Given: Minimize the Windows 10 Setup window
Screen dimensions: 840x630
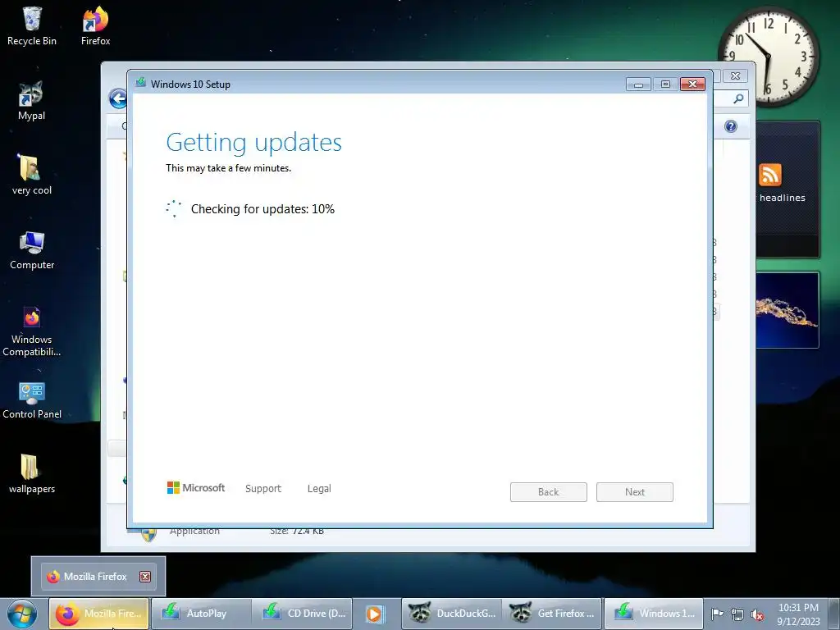Looking at the screenshot, I should point(638,84).
